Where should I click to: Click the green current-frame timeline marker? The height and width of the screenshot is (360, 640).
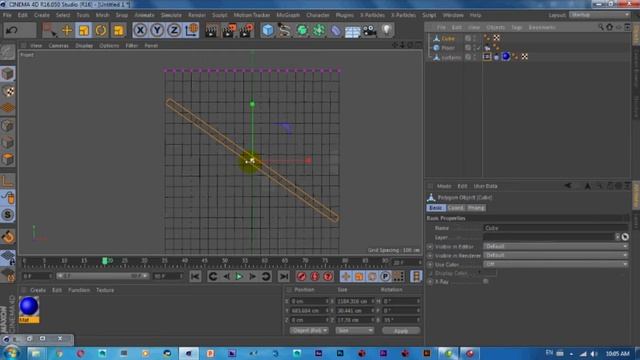(104, 261)
